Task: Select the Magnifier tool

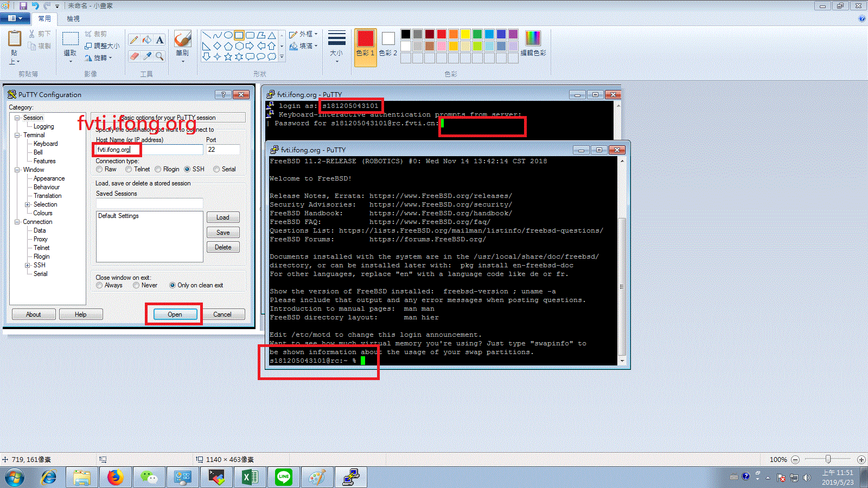Action: coord(159,56)
